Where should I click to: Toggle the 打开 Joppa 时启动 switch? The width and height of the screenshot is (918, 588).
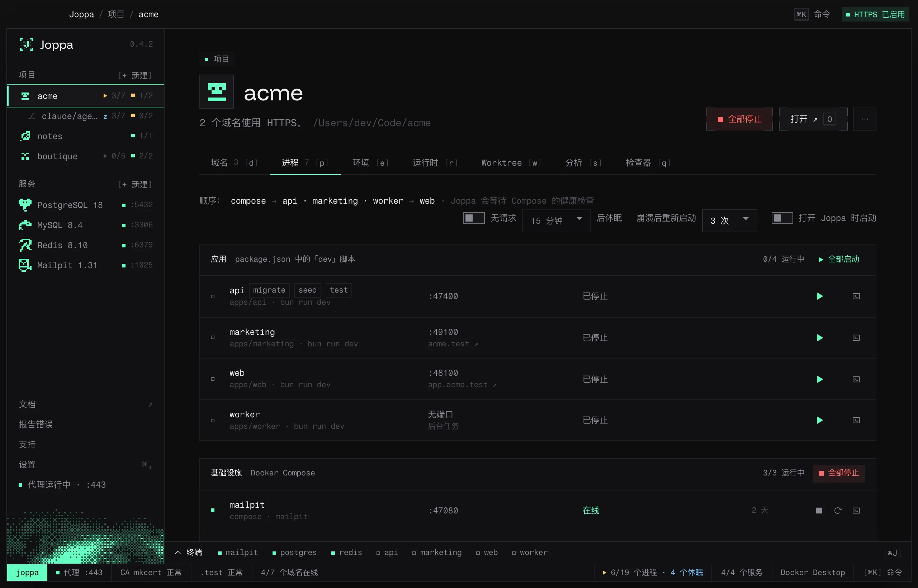(782, 218)
